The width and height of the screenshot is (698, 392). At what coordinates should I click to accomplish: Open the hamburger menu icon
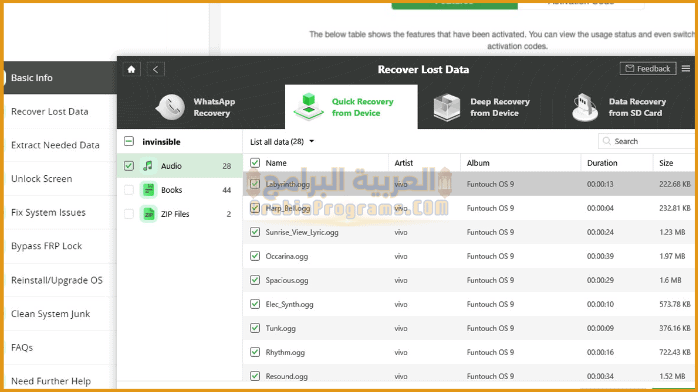click(686, 69)
